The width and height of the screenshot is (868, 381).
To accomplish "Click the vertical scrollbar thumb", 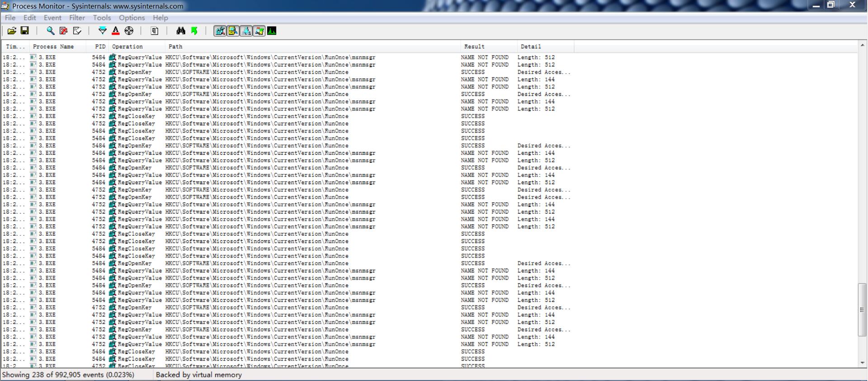I will [x=863, y=310].
